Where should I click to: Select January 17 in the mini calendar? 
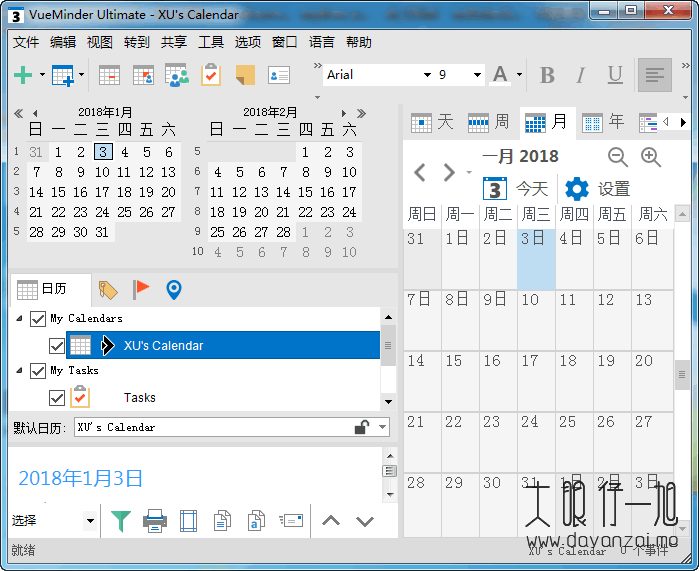pyautogui.click(x=102, y=193)
